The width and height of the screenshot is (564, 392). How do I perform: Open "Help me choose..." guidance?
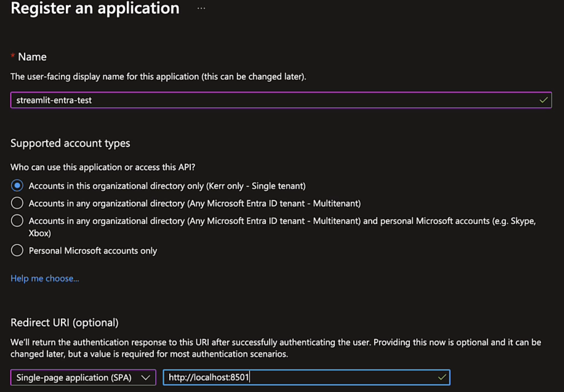[44, 278]
